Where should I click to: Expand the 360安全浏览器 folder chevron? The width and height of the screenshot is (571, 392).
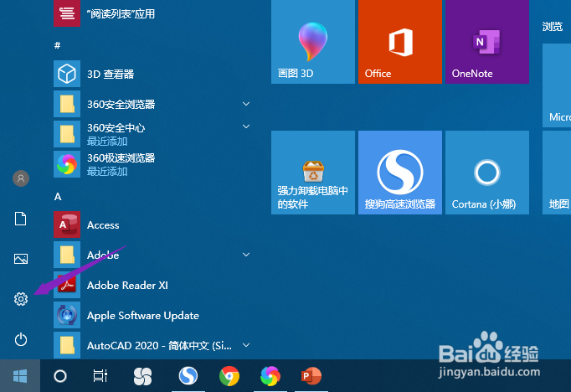[x=246, y=104]
